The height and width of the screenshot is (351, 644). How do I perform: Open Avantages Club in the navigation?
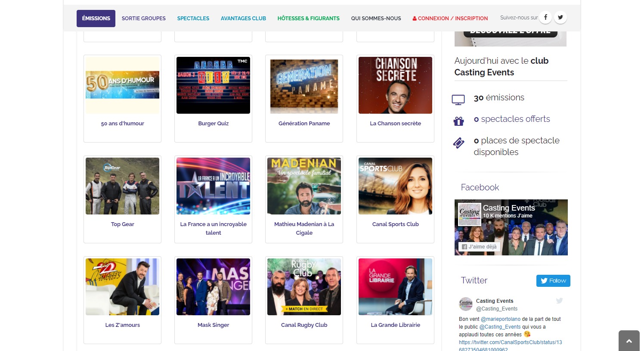point(243,19)
